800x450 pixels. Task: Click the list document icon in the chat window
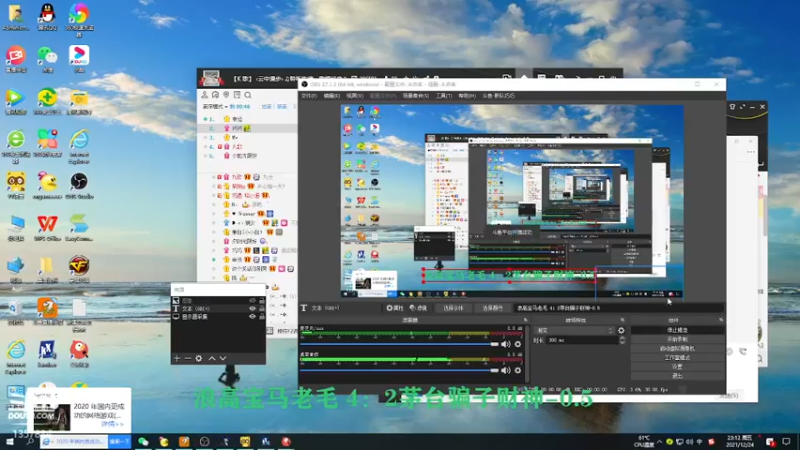(237, 95)
